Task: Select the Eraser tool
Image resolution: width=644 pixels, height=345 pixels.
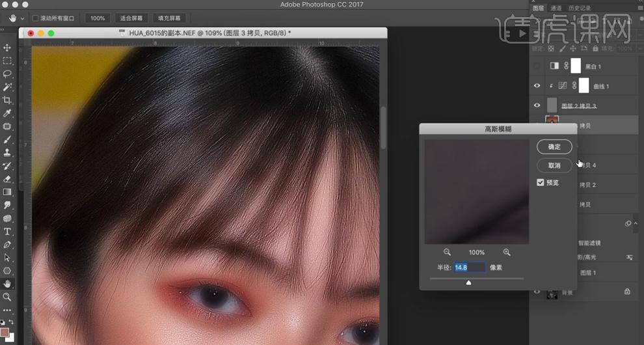Action: click(x=7, y=179)
